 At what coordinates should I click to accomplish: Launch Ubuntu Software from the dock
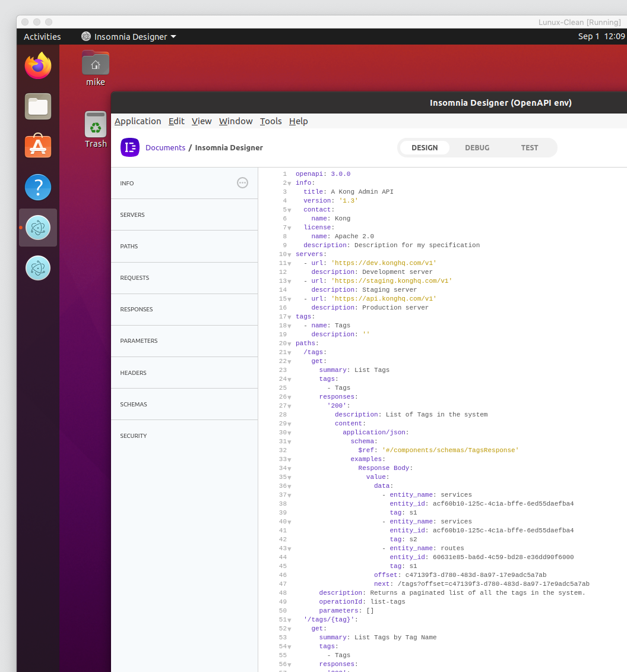click(37, 146)
